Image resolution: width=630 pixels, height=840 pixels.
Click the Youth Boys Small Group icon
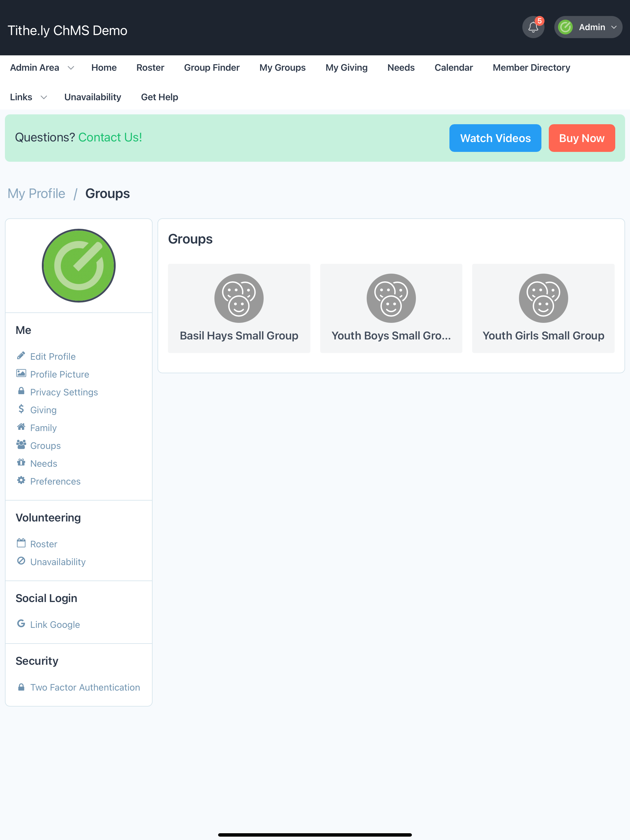click(391, 298)
